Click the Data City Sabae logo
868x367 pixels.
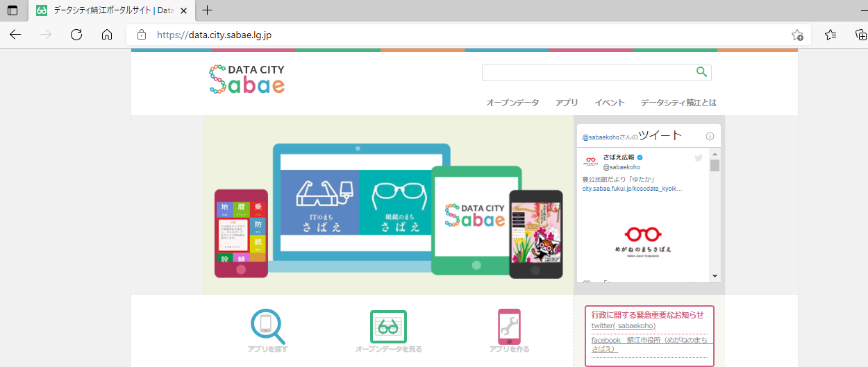click(x=247, y=79)
